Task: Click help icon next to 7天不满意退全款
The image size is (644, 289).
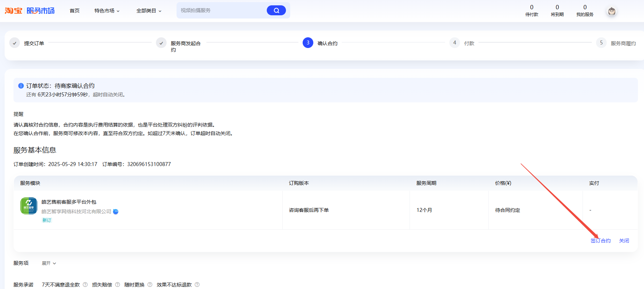Action: point(85,285)
